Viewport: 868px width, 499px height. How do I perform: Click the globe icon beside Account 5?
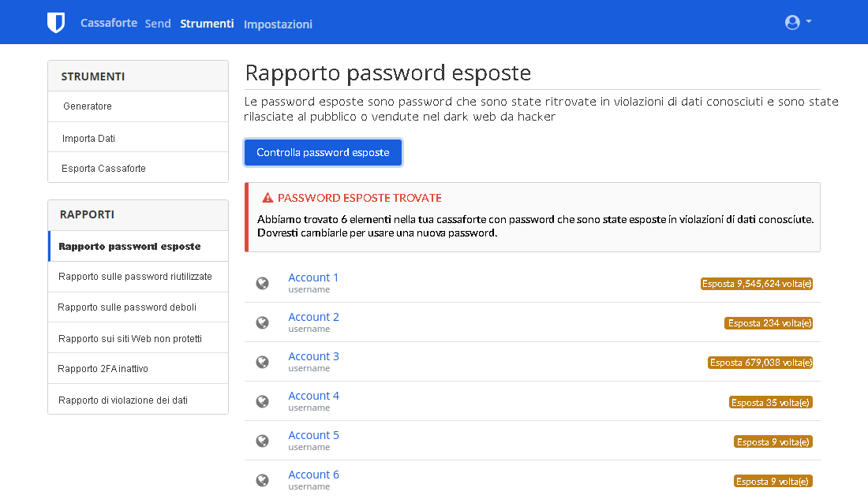(263, 440)
